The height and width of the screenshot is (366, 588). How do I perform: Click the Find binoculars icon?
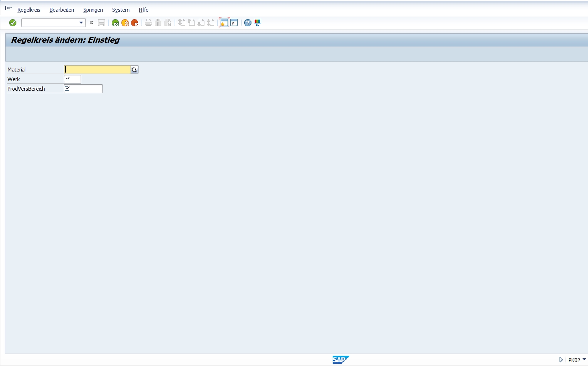click(x=158, y=23)
